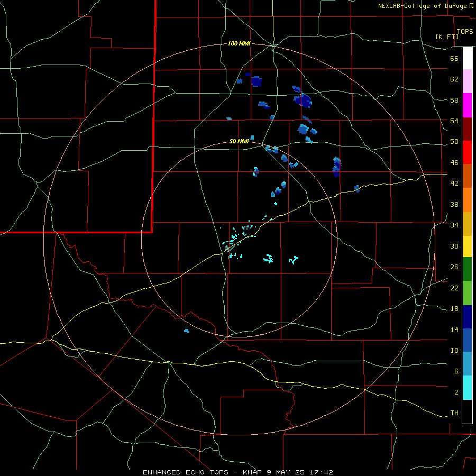476x476 pixels.
Task: Click the 42 value on the scale
Action: tap(454, 183)
